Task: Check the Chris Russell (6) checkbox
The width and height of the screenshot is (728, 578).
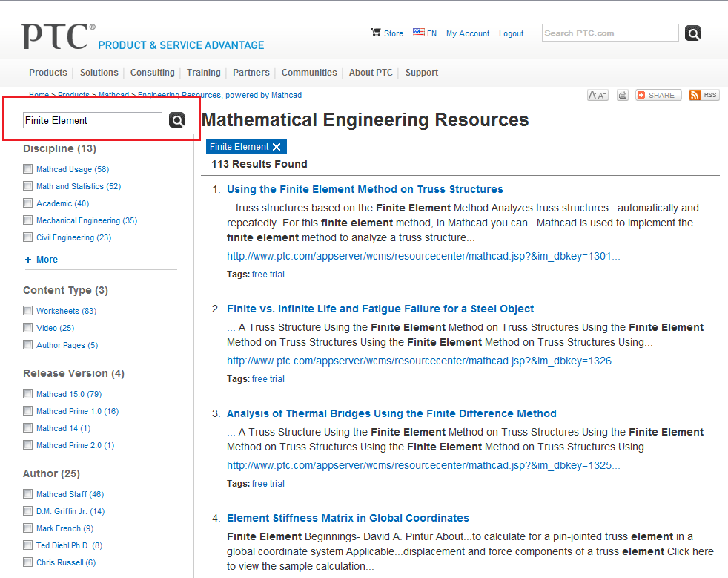Action: [x=28, y=562]
